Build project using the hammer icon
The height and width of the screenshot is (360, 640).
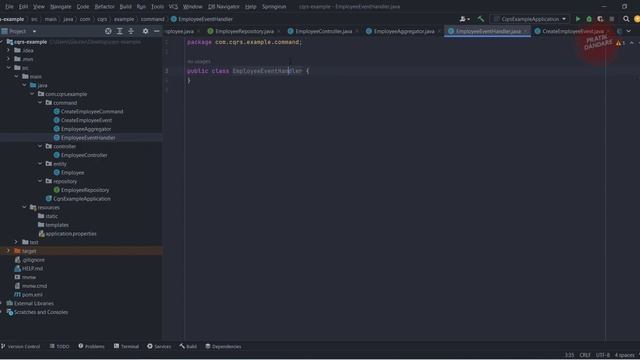click(480, 19)
